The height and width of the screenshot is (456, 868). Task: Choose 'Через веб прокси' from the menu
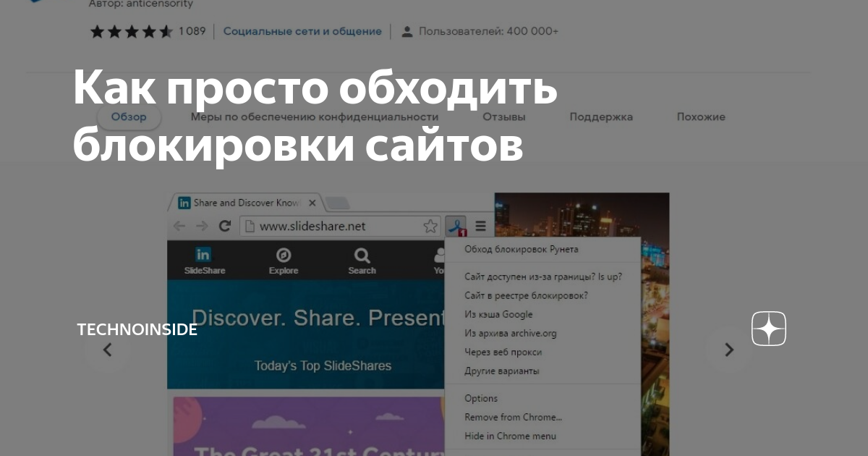(x=502, y=352)
